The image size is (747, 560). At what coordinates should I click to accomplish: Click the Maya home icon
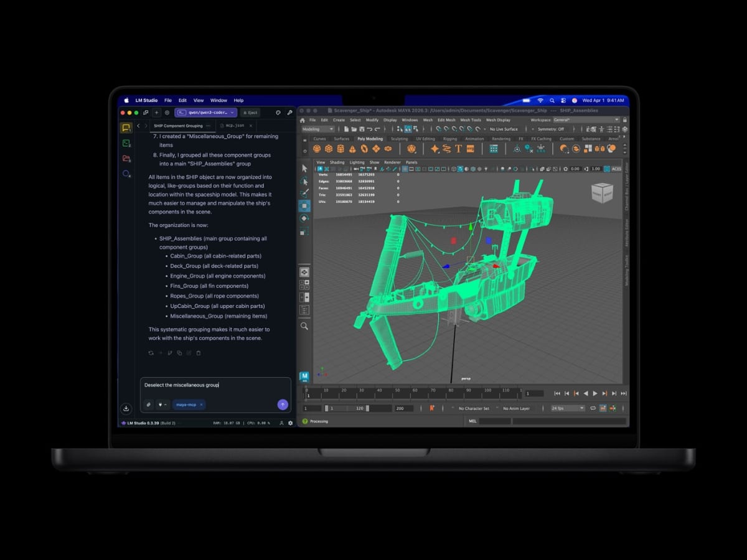pyautogui.click(x=304, y=376)
